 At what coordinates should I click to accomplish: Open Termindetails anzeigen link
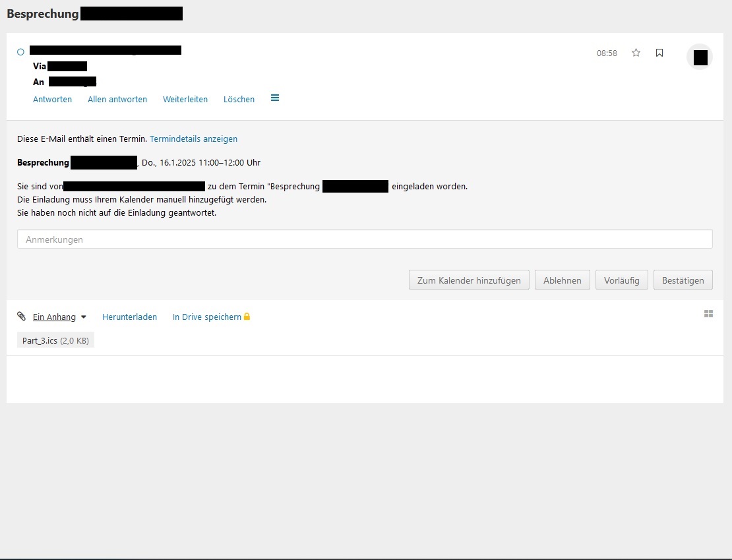[x=193, y=139]
